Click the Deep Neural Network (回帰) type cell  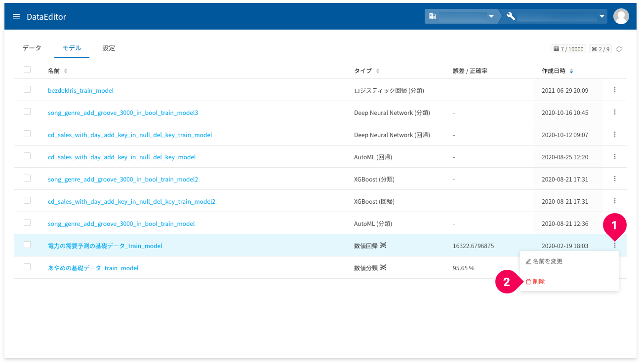[392, 135]
